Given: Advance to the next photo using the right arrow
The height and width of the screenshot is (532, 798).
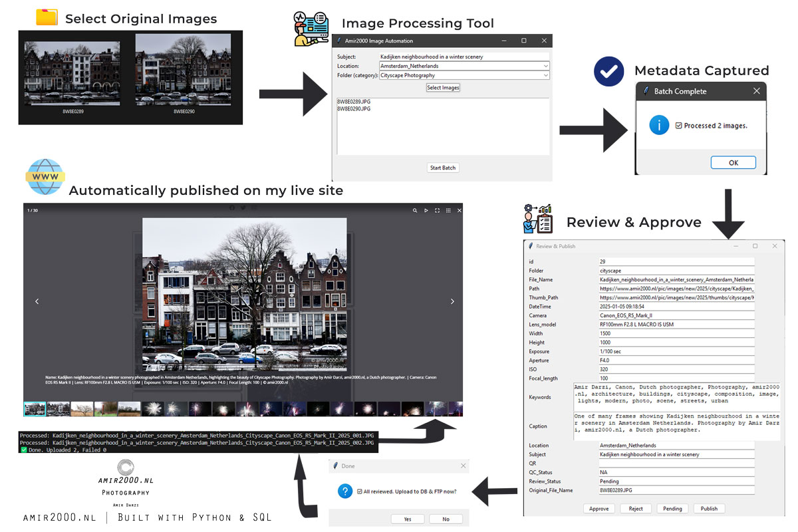Looking at the screenshot, I should tap(453, 301).
